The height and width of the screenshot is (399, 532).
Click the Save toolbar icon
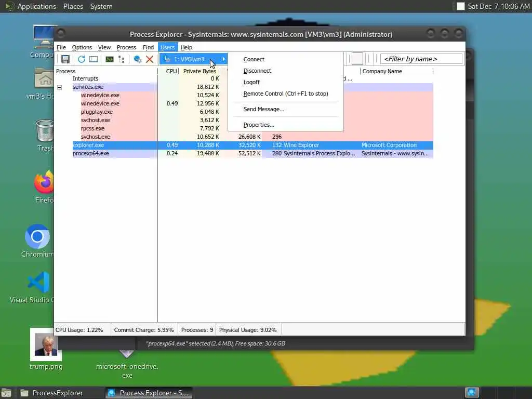point(65,59)
